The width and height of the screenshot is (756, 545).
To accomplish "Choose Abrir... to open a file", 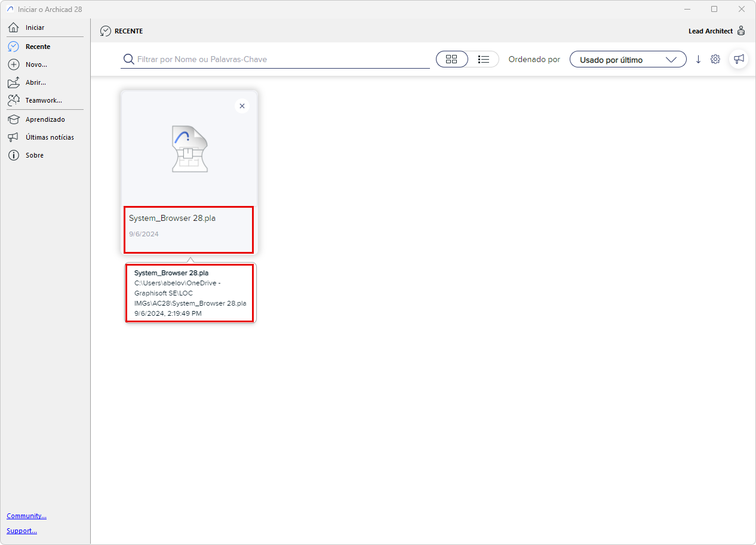I will pos(35,82).
